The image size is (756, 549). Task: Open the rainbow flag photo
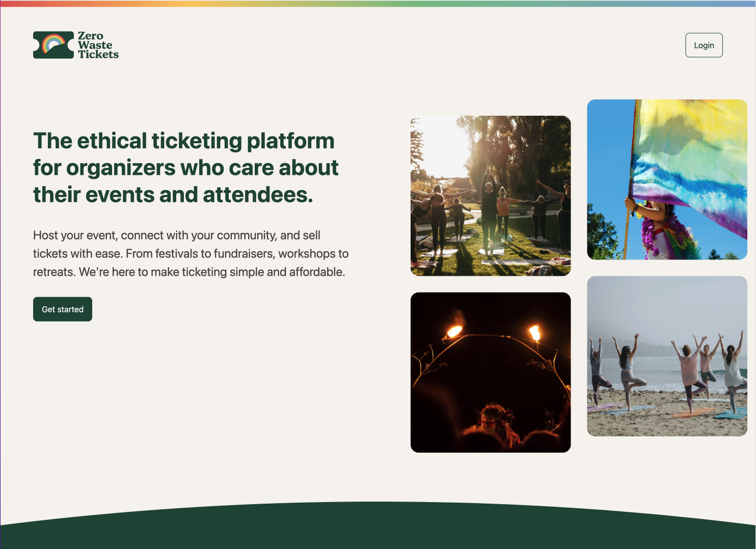coord(666,179)
